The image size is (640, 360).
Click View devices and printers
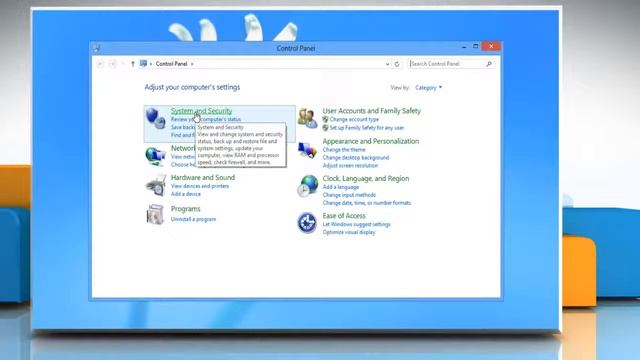[200, 186]
